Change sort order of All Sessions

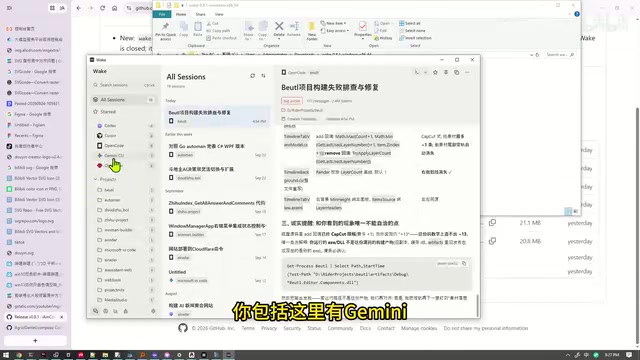(x=263, y=76)
